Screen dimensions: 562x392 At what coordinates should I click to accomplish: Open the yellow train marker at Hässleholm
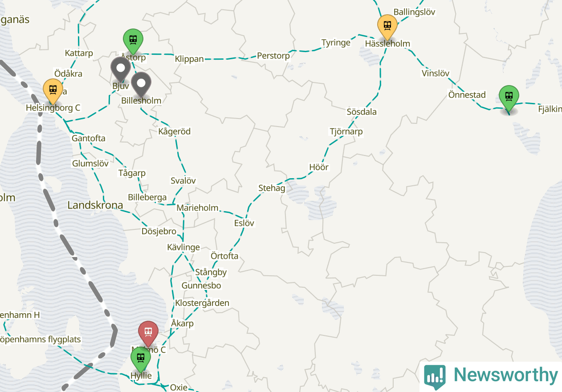(387, 26)
